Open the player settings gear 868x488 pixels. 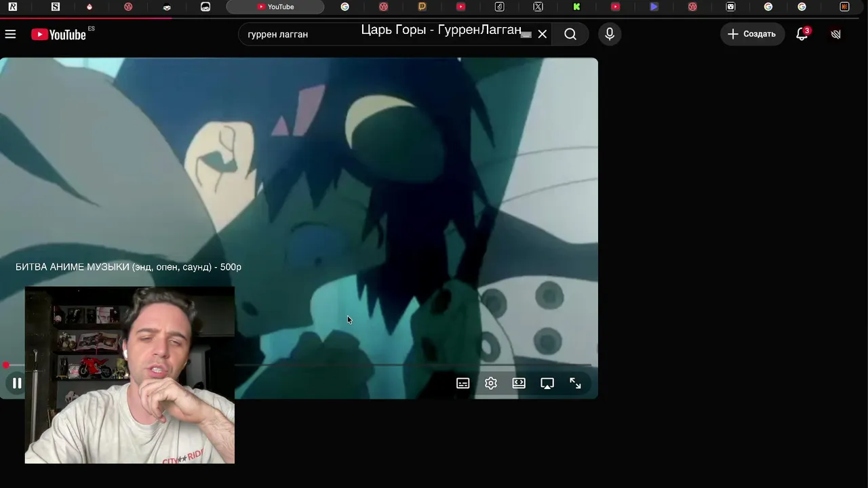point(491,384)
